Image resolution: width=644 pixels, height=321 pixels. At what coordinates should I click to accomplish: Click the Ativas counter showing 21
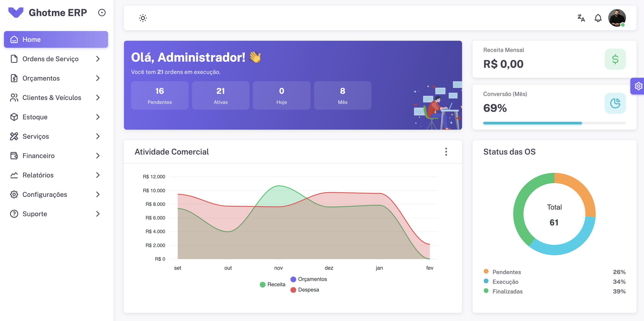coord(221,95)
